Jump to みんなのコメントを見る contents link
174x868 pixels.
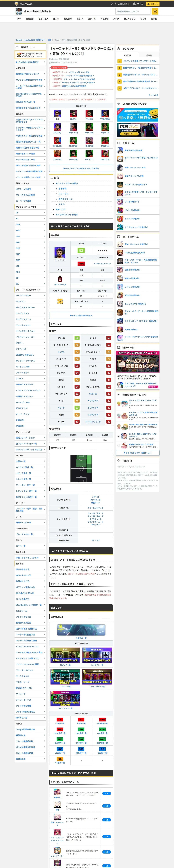[x=67, y=215]
